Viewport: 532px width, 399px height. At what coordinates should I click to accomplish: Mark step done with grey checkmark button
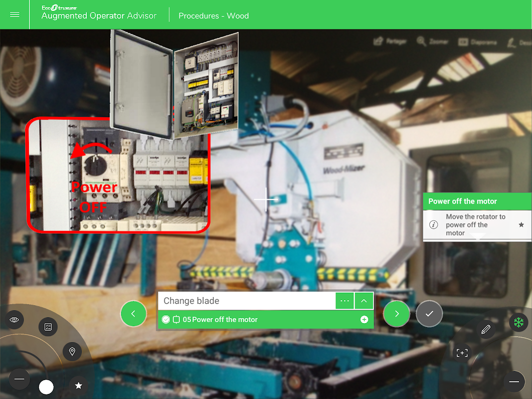point(429,314)
